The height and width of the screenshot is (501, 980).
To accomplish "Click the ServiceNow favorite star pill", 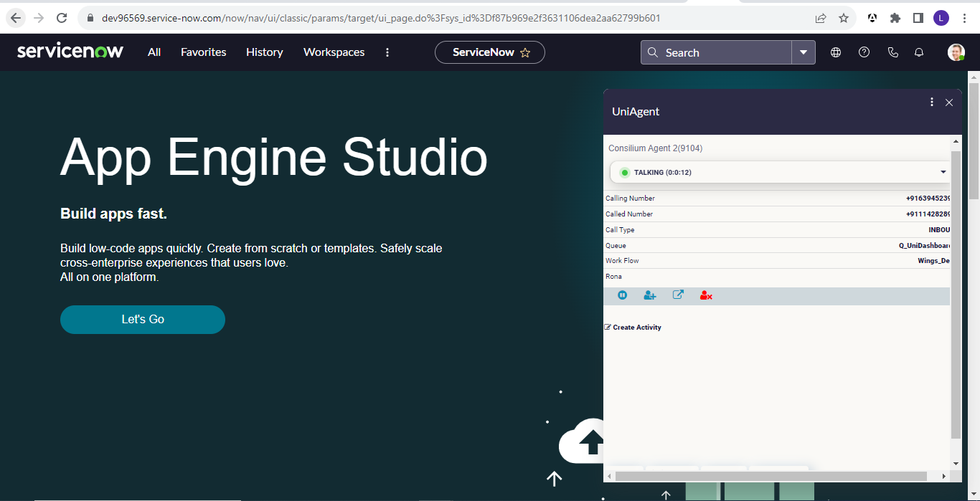I will (x=490, y=52).
